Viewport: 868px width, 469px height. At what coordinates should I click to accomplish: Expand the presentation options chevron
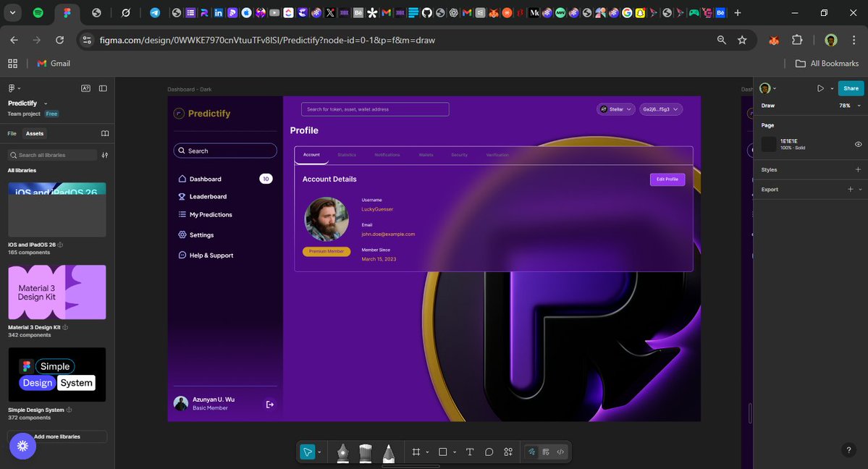[832, 88]
